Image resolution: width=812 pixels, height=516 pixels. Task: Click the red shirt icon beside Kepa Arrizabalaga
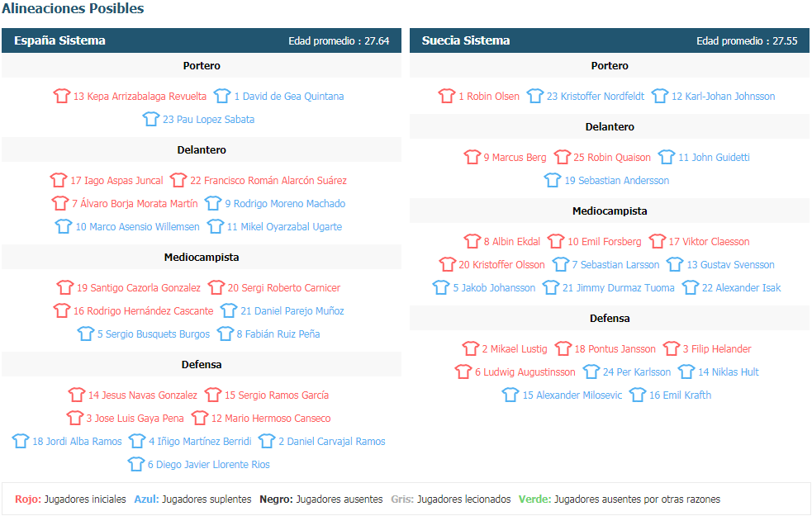pyautogui.click(x=62, y=96)
